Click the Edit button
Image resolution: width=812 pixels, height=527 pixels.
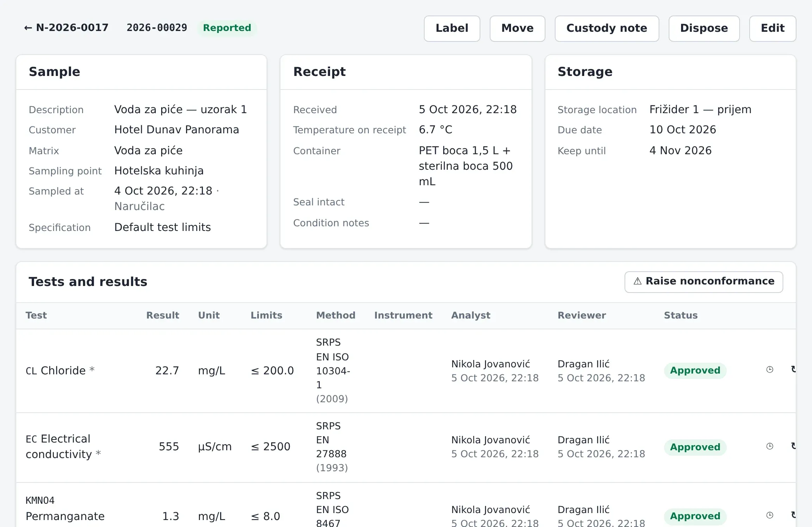pyautogui.click(x=772, y=28)
